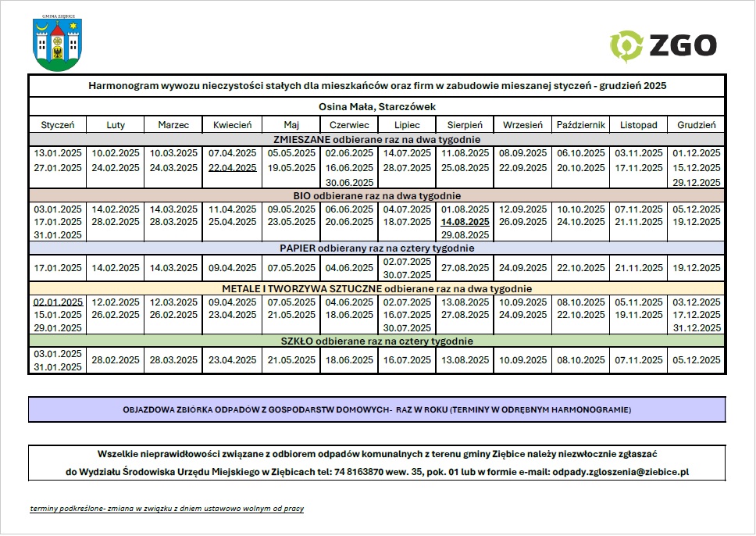Click the 'Sierpień' column header

pos(465,125)
